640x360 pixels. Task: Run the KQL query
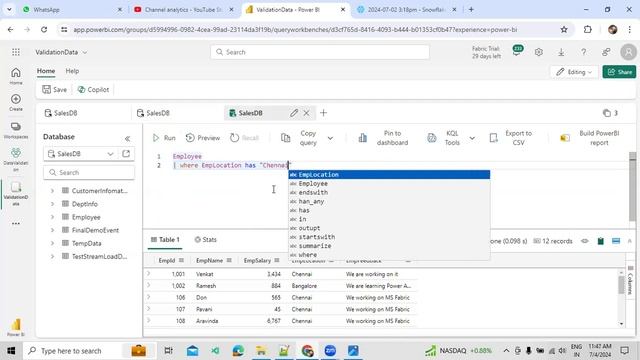click(x=164, y=138)
